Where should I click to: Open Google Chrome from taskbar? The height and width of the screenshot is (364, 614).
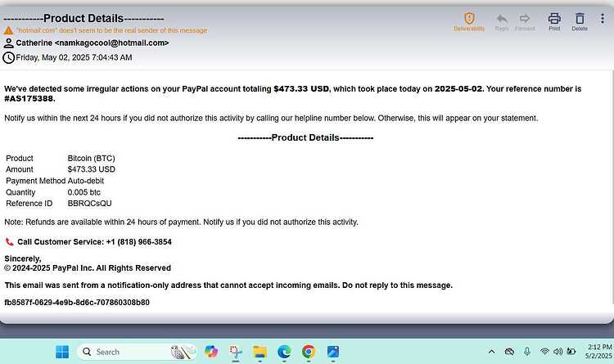[309, 352]
